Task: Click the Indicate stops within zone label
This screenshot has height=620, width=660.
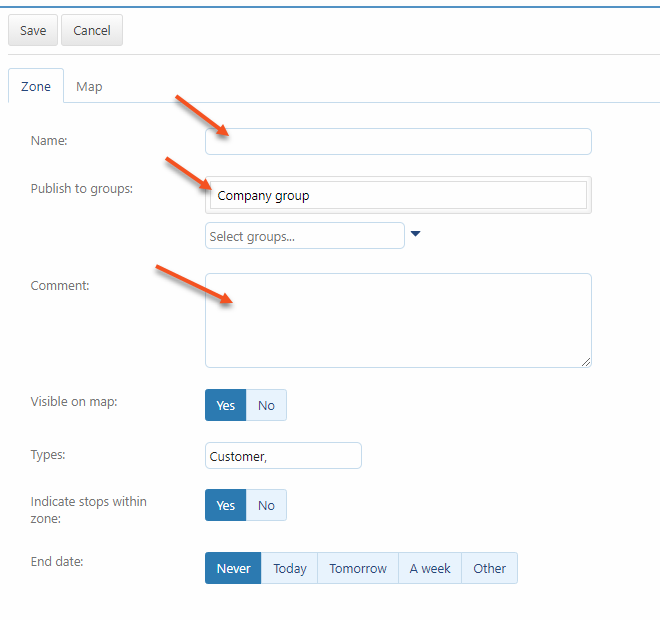Action: coord(88,510)
